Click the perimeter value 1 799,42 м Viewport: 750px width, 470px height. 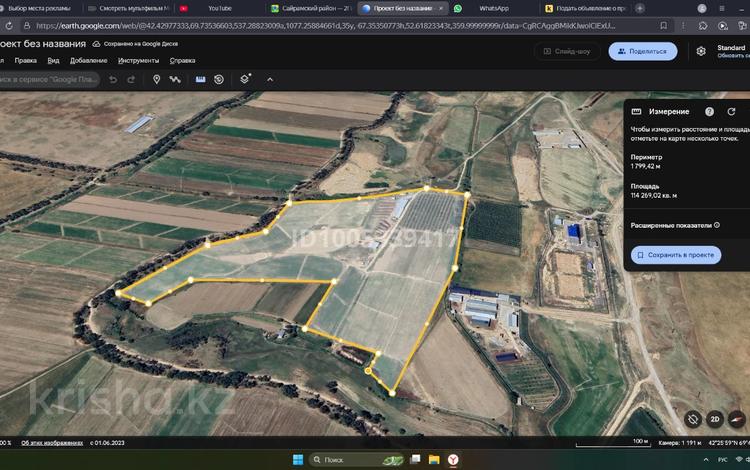click(645, 166)
